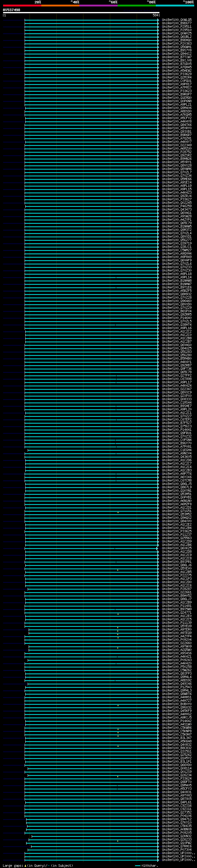Viewport: 197px width, 868px height.
Task: Select the UniRef100_A9PL21 label
Action: [x=177, y=104]
